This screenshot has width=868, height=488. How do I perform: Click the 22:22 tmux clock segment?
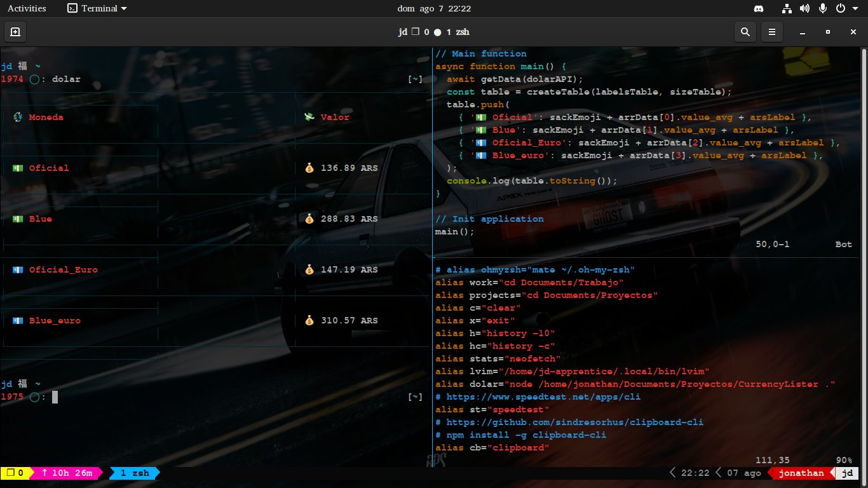(695, 473)
